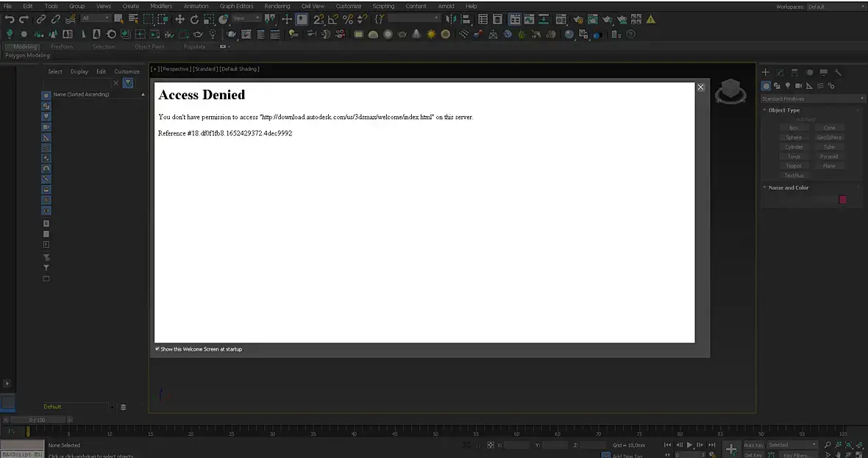
Task: Open the View reference coordinate dropdown
Action: (246, 18)
